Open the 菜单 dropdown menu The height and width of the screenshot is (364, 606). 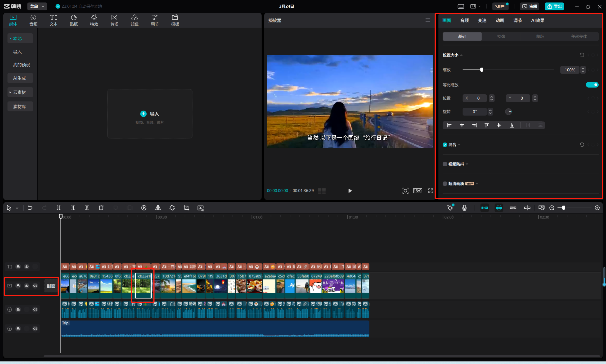tap(37, 6)
